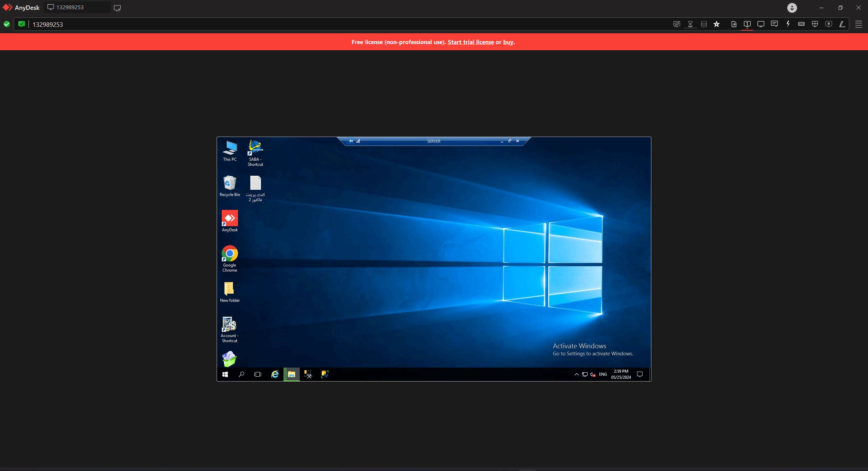Open the AnyDesk hamburger main menu
This screenshot has height=471, width=868.
coord(859,24)
